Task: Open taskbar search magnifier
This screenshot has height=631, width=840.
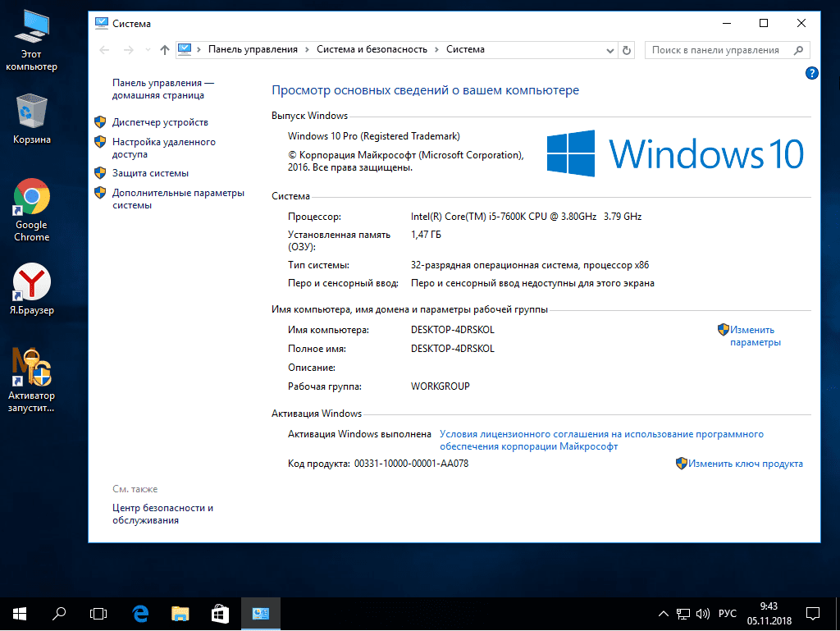Action: click(59, 614)
